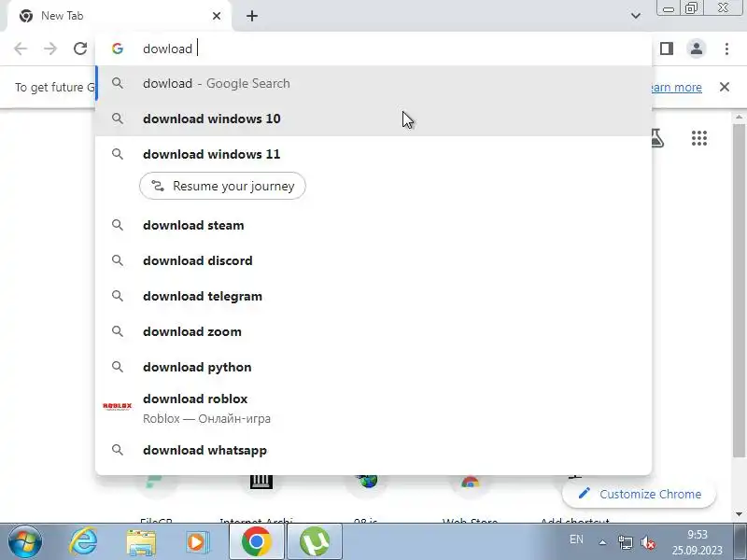The width and height of the screenshot is (747, 560).
Task: Click the Customize Chrome button
Action: tap(640, 494)
